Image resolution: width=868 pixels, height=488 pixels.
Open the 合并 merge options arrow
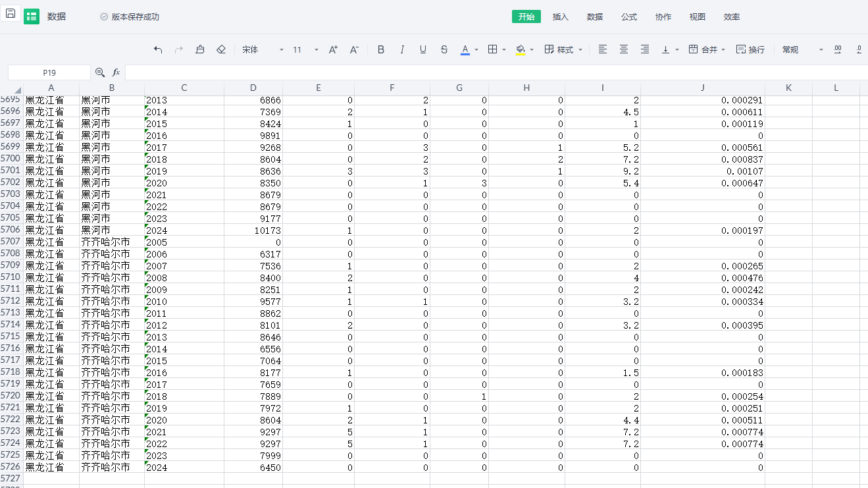723,49
